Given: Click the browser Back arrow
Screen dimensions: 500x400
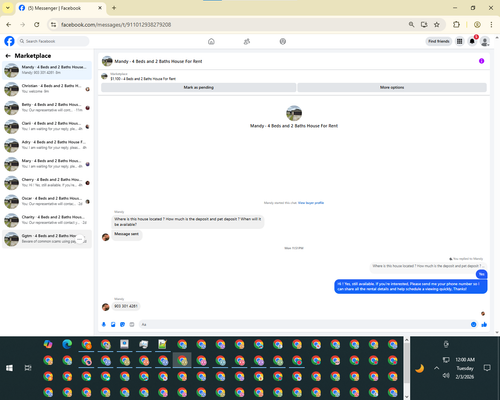Looking at the screenshot, I should tap(9, 24).
